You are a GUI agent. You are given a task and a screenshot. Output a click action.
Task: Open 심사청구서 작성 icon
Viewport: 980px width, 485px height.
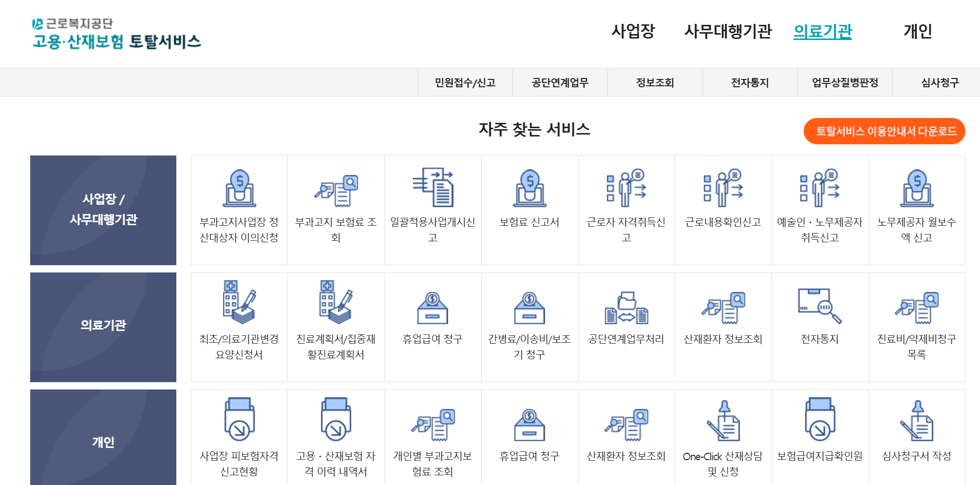[x=917, y=421]
